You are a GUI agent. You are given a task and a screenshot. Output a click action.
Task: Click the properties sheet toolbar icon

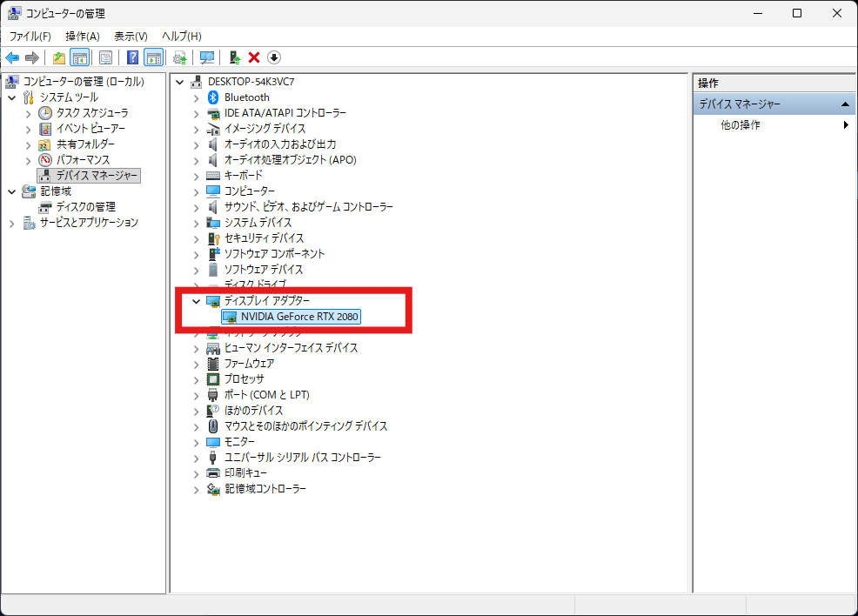coord(105,57)
